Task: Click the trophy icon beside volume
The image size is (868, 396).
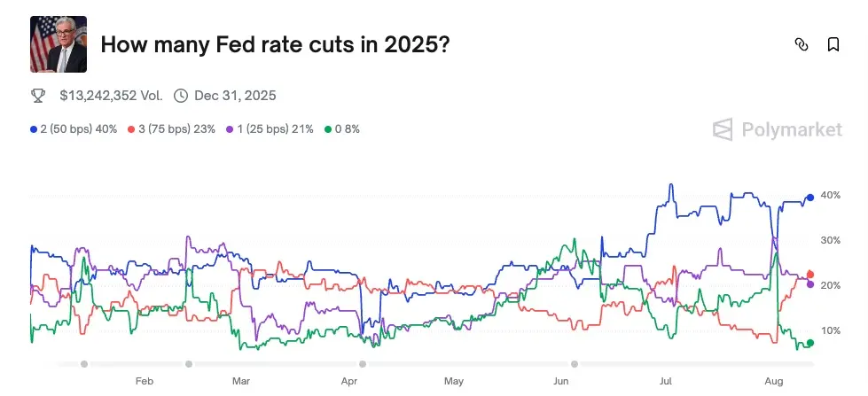Action: point(38,95)
